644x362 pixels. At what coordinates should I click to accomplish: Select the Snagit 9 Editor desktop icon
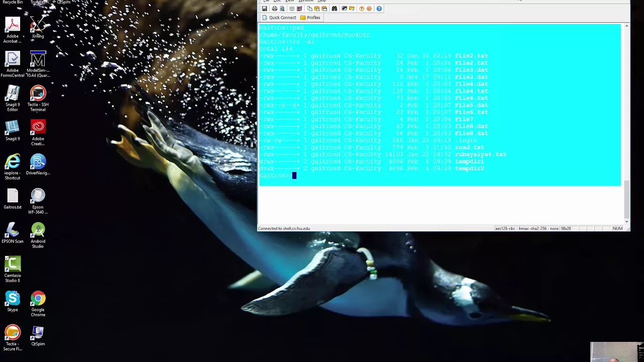pos(13,98)
